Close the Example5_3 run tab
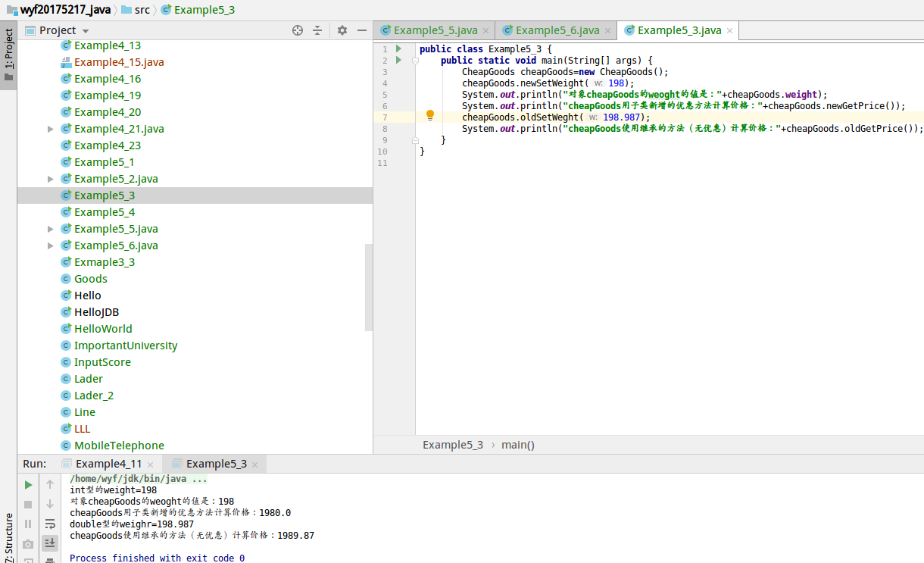 254,464
